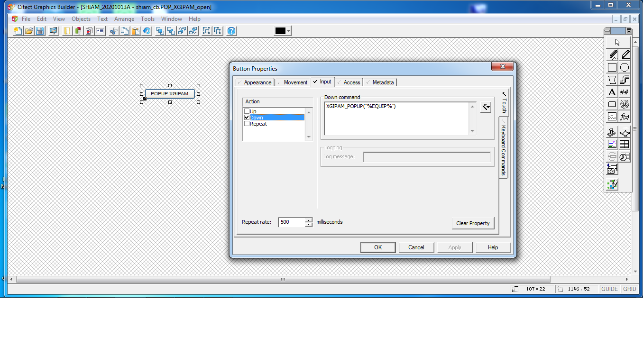Viewport: 643px width, 364px height.
Task: Select the Freehand line drawing tool
Action: click(612, 55)
